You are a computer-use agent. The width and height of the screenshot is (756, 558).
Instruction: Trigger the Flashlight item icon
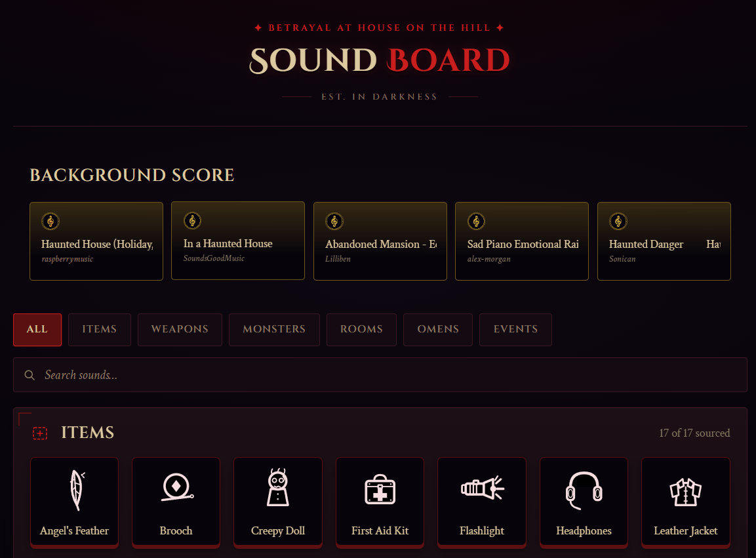(x=482, y=488)
